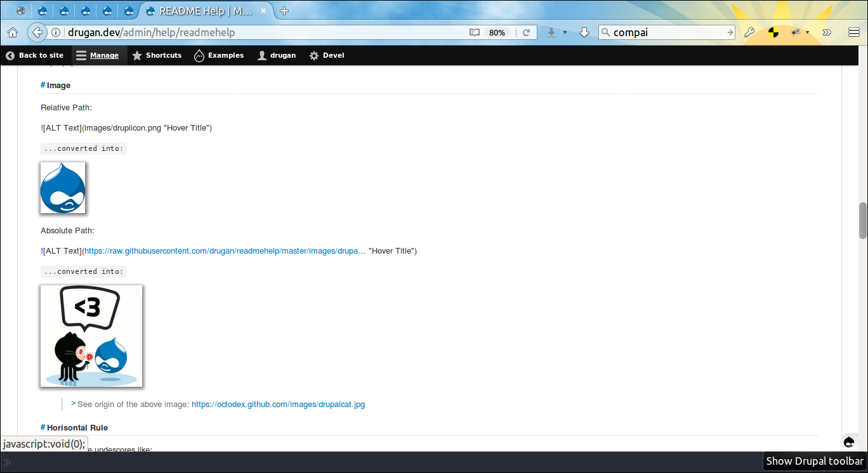Click the vertical page scrollbar thumb
The width and height of the screenshot is (868, 473).
pos(863,221)
